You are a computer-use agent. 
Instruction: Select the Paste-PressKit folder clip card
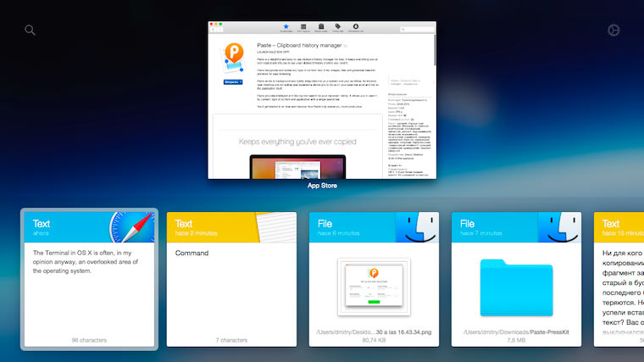[x=516, y=280]
